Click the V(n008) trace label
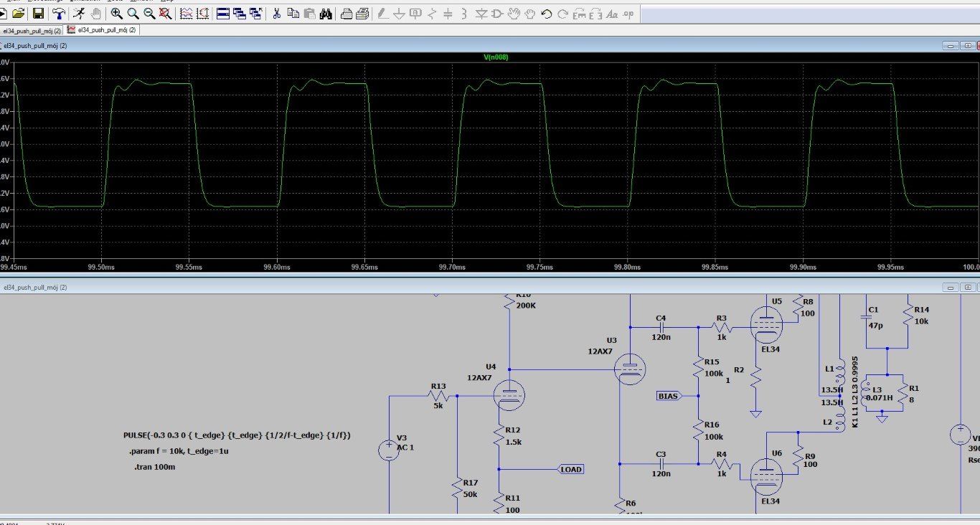 click(x=496, y=57)
